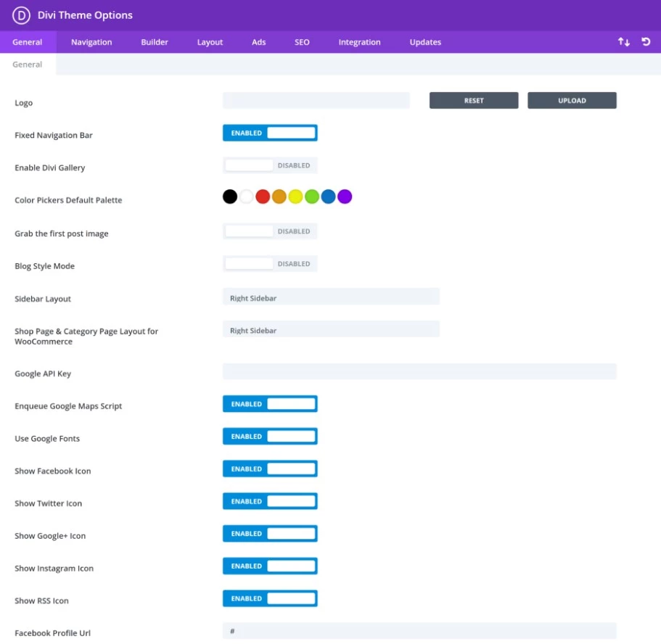Open the Ads tab
This screenshot has height=644, width=661.
258,42
